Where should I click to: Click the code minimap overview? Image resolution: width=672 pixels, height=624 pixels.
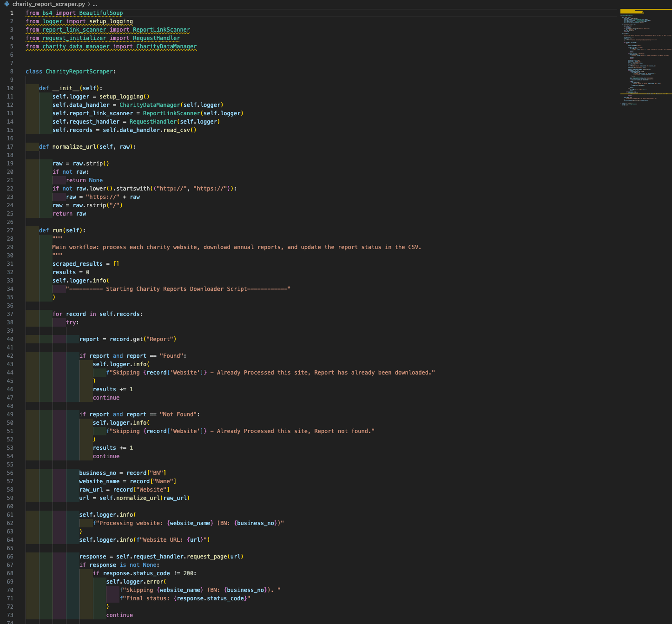646,57
